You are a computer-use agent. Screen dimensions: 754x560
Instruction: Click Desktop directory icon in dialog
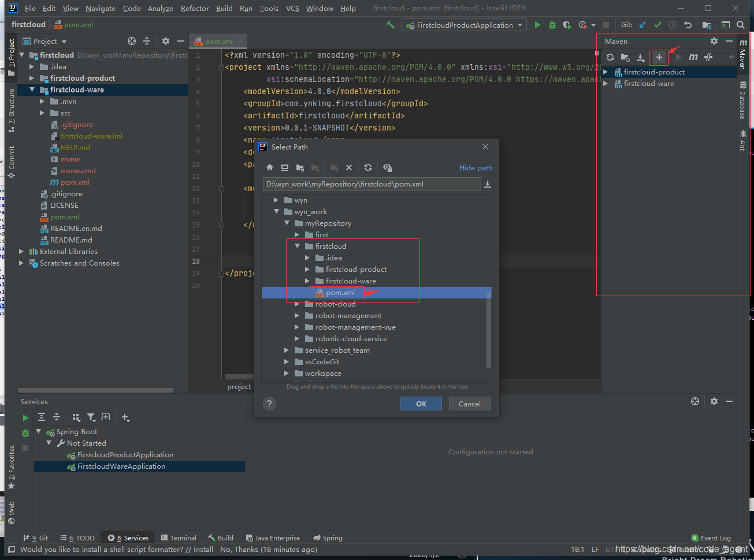(x=285, y=167)
